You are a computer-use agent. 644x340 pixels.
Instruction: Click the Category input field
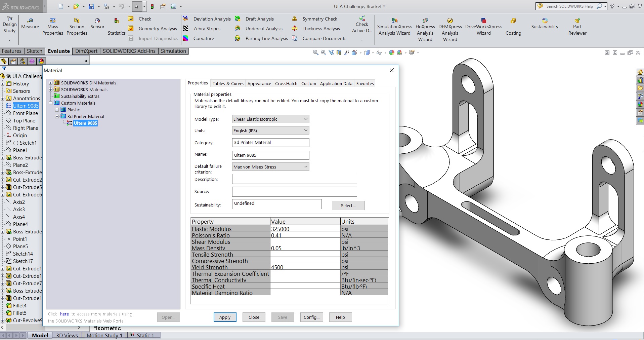pyautogui.click(x=270, y=143)
